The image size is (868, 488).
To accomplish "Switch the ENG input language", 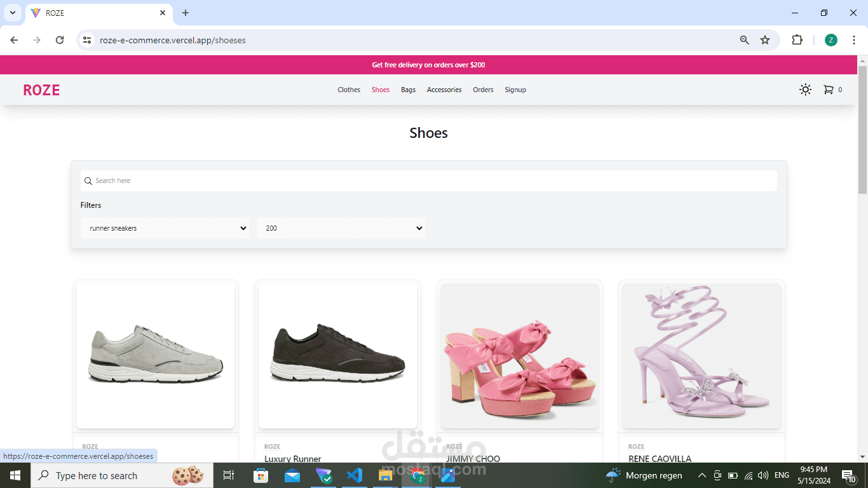I will pyautogui.click(x=782, y=475).
